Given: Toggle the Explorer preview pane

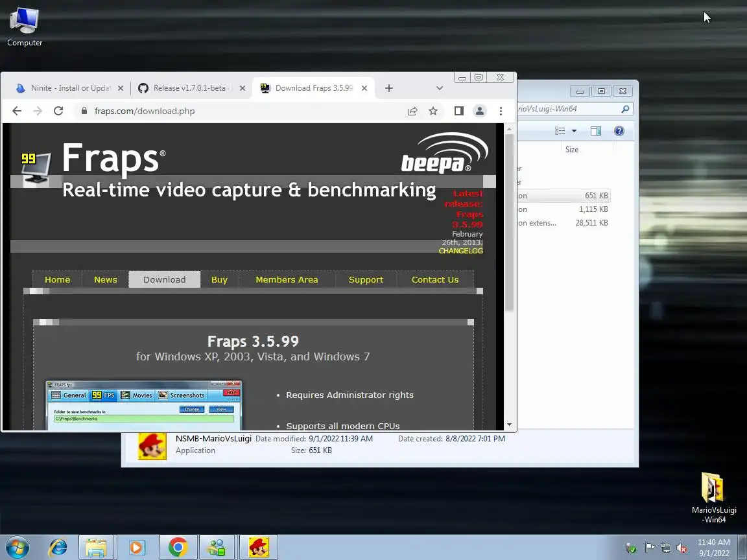Looking at the screenshot, I should (x=595, y=131).
